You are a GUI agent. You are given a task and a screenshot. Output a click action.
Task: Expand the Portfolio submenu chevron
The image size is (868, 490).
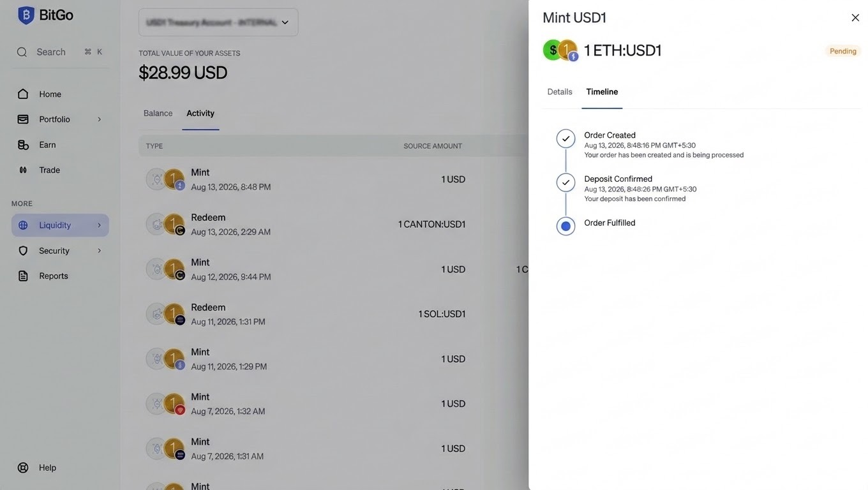point(99,119)
